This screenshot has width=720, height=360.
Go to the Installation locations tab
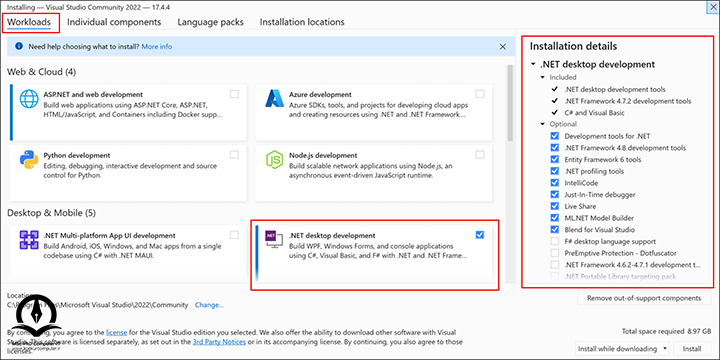pos(302,22)
